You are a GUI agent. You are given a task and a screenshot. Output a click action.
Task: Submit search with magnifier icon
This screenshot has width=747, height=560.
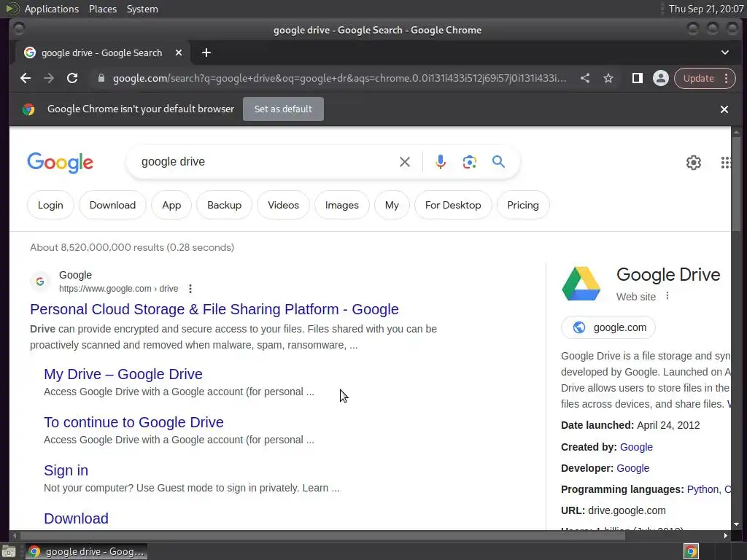498,162
